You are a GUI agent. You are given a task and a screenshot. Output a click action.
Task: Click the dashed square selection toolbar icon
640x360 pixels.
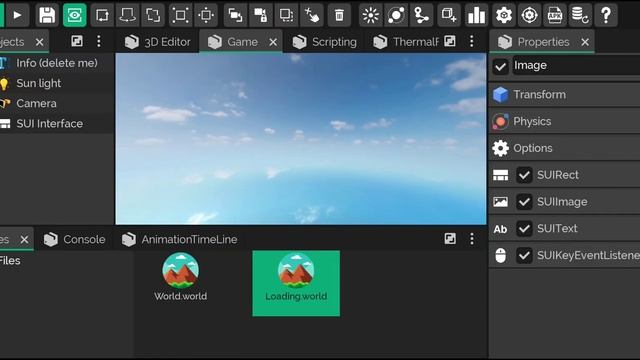(286, 16)
